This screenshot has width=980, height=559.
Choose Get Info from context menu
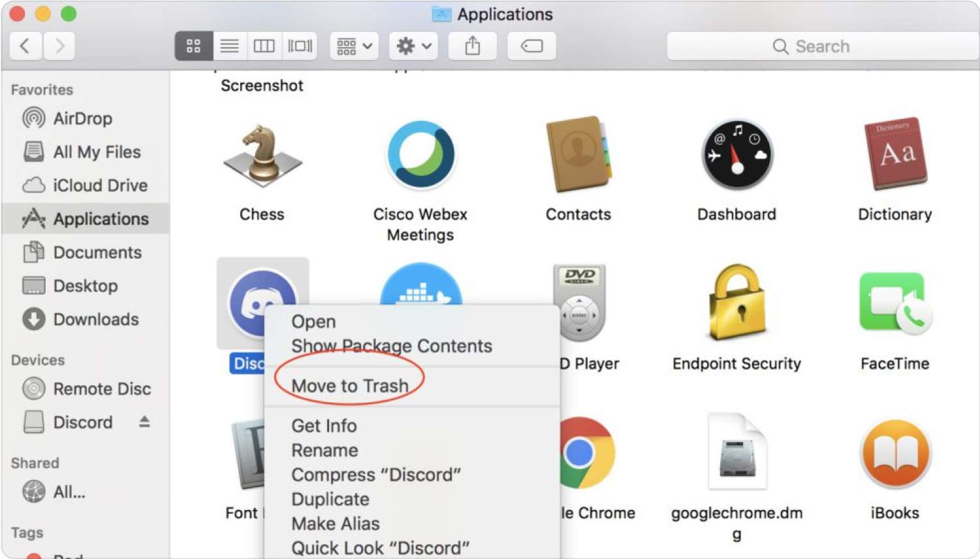412,426
